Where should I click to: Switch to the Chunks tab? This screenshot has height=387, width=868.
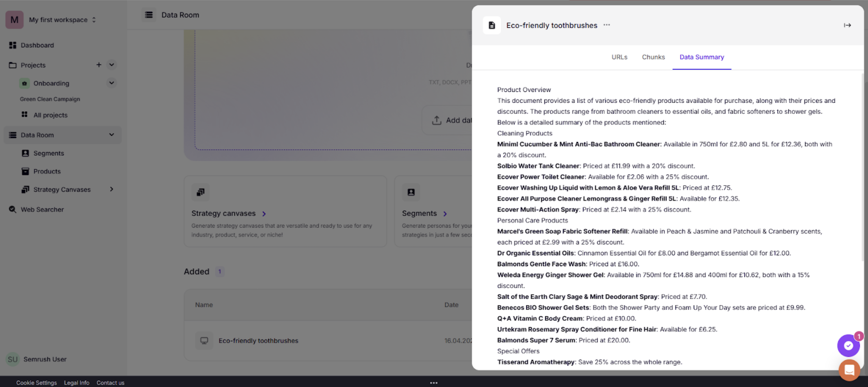(653, 57)
